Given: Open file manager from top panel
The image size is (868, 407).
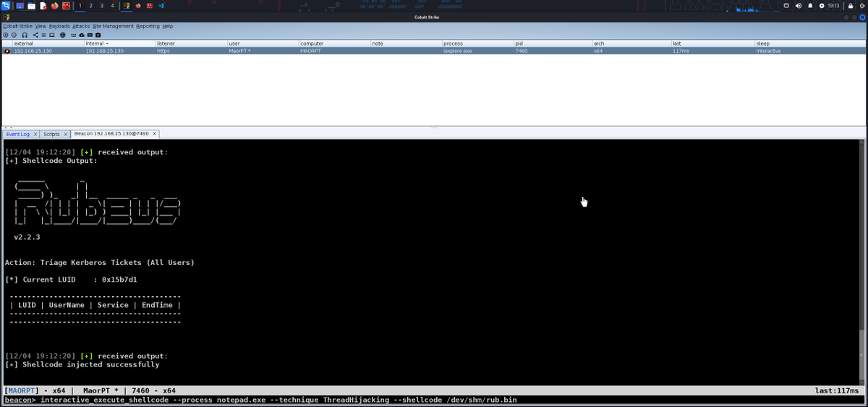Looking at the screenshot, I should click(x=31, y=6).
